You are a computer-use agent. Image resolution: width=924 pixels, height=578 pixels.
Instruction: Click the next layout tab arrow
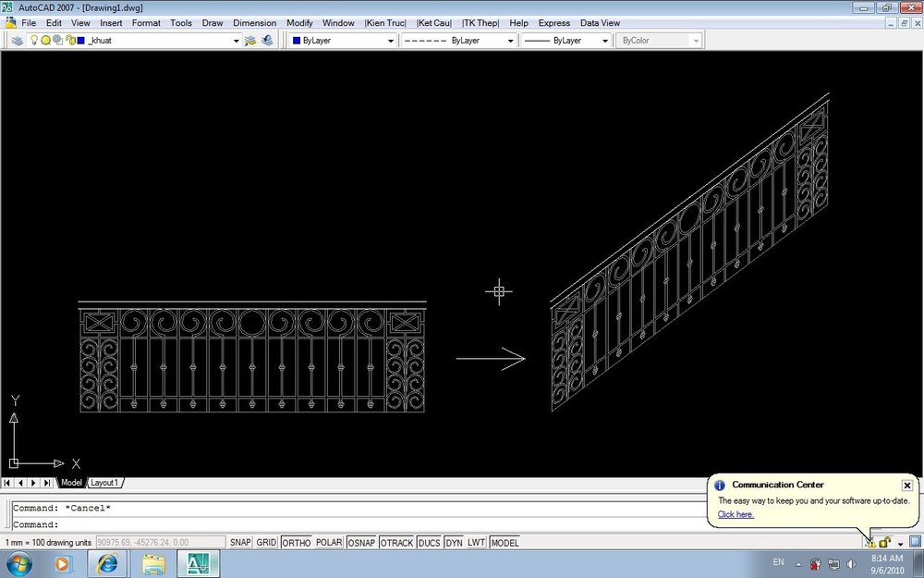[33, 483]
